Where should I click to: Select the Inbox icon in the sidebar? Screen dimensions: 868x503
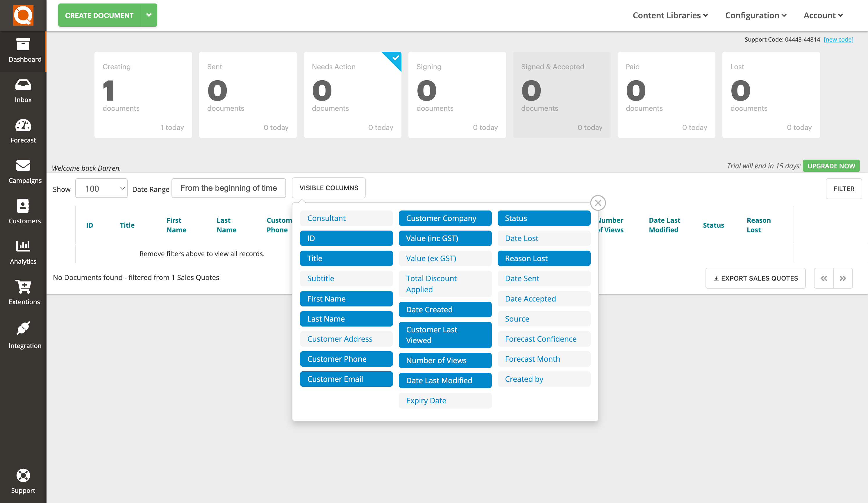23,90
